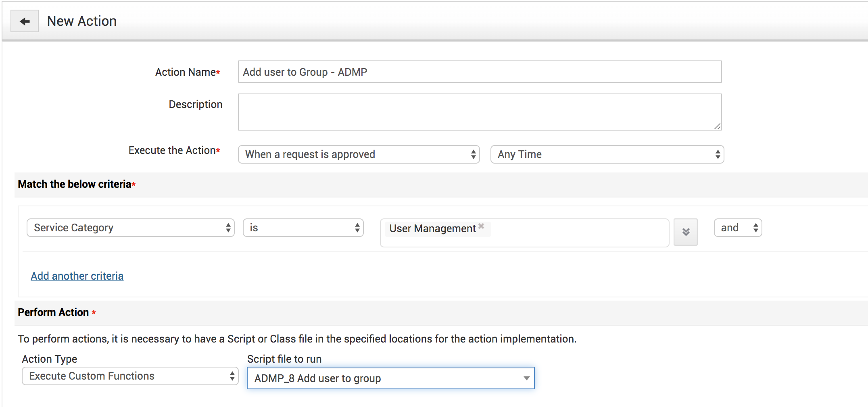Click the Script file to run label

[x=284, y=359]
